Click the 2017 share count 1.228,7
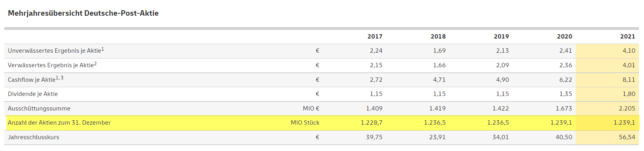 pos(371,123)
